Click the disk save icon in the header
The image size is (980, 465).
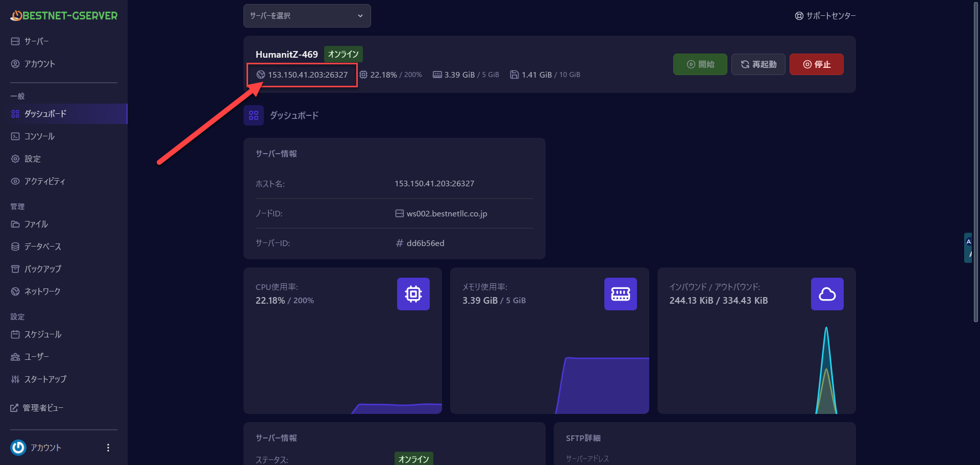(x=514, y=75)
